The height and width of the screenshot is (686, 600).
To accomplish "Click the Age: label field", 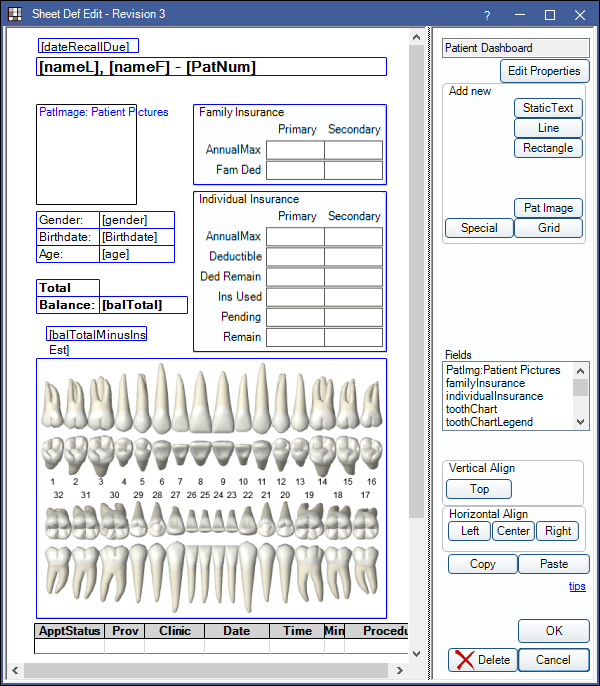I will point(68,254).
